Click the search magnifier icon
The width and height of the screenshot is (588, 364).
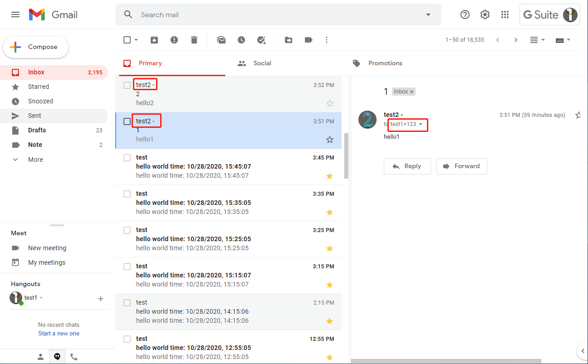(x=128, y=15)
